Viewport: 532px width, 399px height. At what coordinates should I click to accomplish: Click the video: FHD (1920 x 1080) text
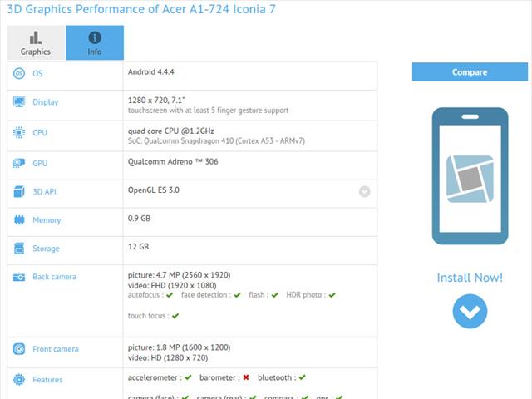click(172, 285)
